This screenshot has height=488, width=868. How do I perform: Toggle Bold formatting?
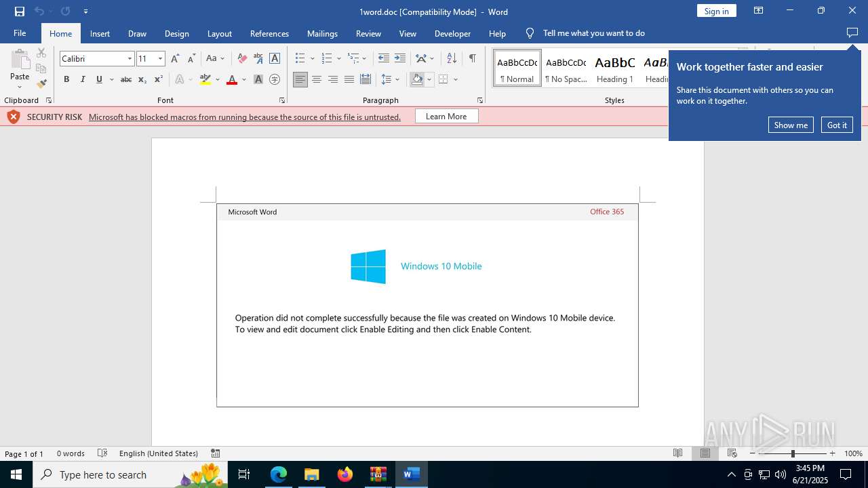pos(66,79)
